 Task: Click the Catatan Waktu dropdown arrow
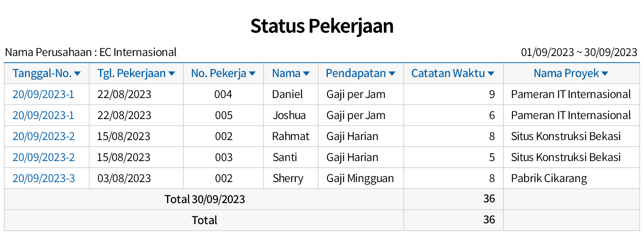pos(491,74)
